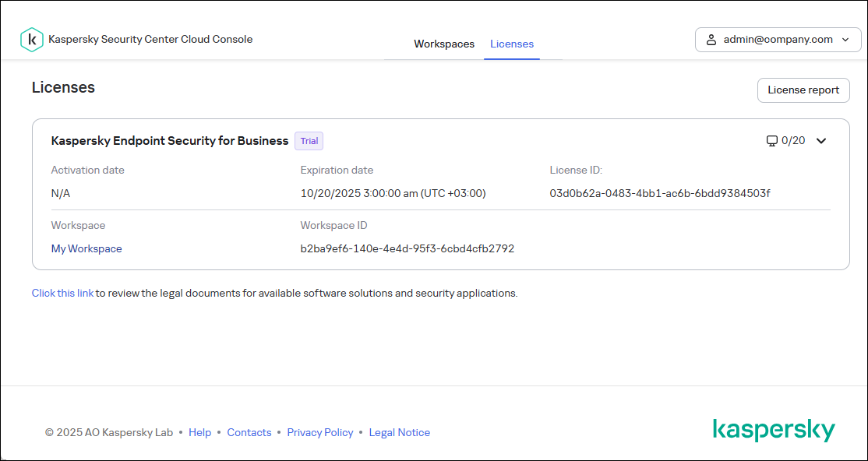This screenshot has height=461, width=868.
Task: Click this link to review legal documents
Action: (x=62, y=293)
